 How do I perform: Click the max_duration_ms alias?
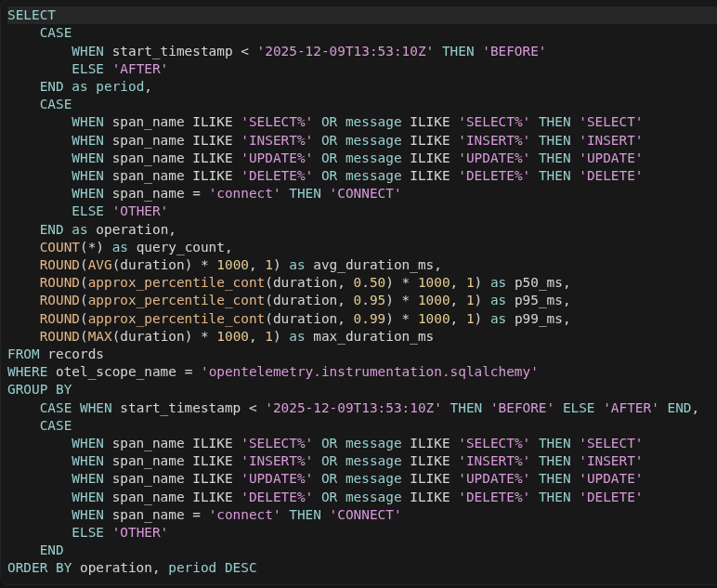tap(373, 336)
